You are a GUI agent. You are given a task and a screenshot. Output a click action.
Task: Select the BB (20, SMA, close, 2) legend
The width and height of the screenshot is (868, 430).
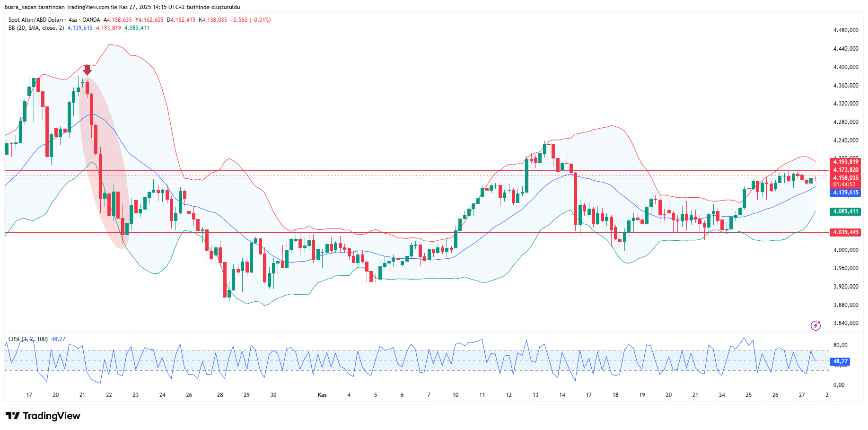click(x=36, y=28)
